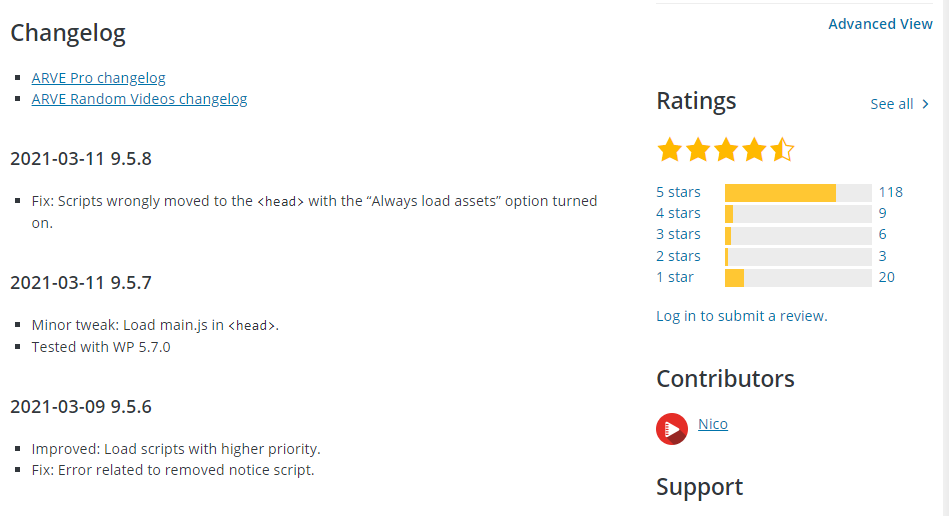Filter reviews by 1 star
This screenshot has height=516, width=949.
click(x=675, y=277)
